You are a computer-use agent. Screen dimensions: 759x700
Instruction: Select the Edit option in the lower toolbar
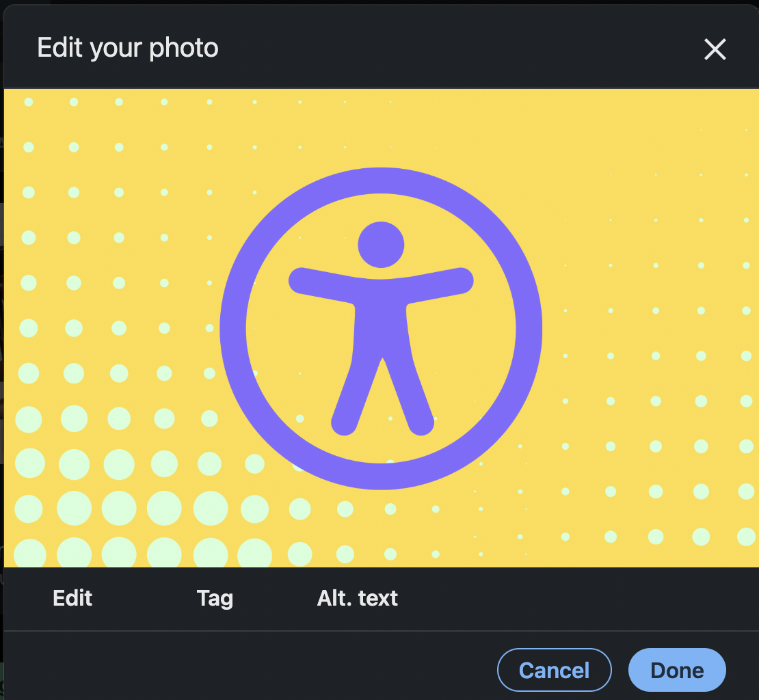click(x=72, y=598)
